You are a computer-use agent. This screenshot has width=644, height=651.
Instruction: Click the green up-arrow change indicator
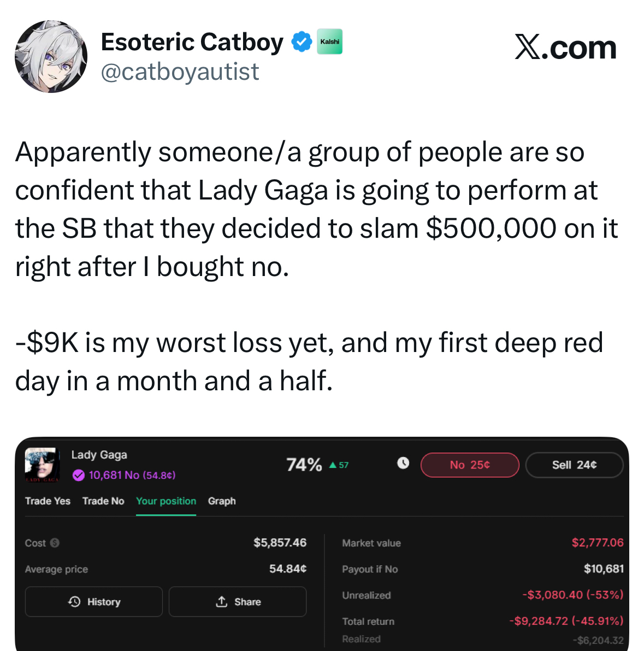click(x=333, y=465)
